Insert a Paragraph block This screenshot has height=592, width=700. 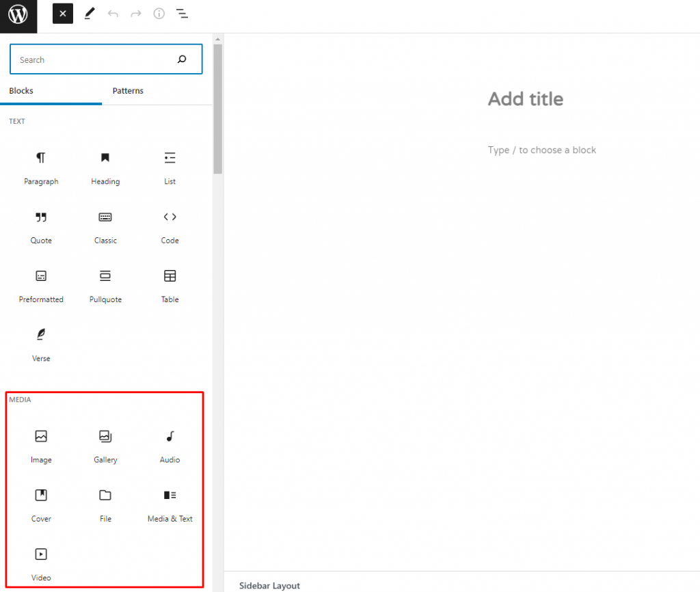tap(41, 168)
